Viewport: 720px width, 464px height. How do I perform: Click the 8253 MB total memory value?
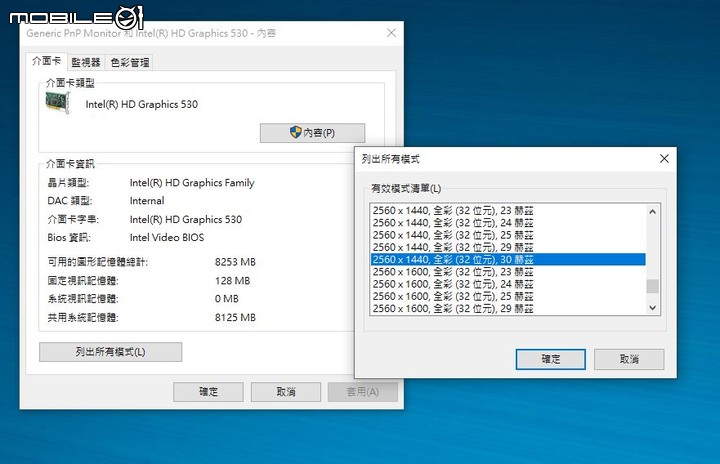[x=235, y=262]
